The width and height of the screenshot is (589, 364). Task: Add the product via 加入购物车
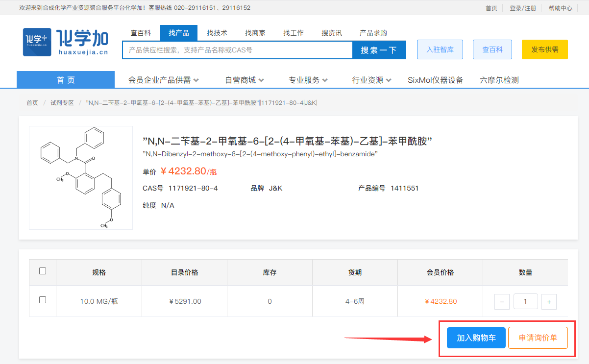coord(476,338)
